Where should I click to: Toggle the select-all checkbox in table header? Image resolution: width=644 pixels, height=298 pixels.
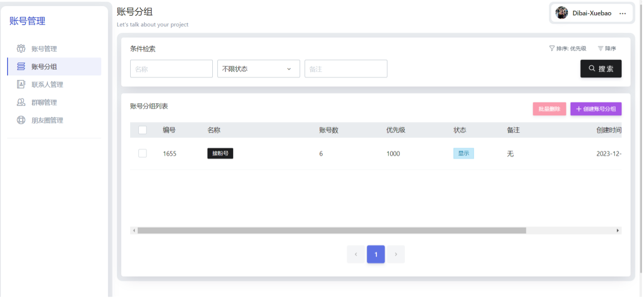click(x=142, y=130)
